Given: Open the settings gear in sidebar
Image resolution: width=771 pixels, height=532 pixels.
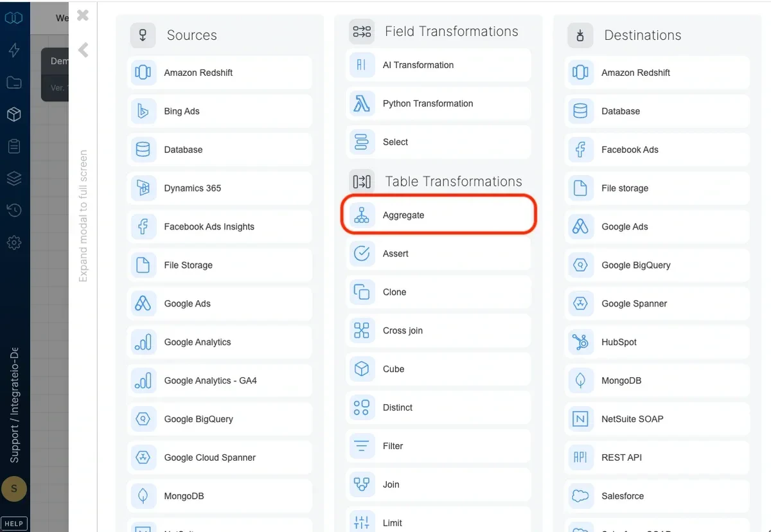Looking at the screenshot, I should [x=14, y=242].
